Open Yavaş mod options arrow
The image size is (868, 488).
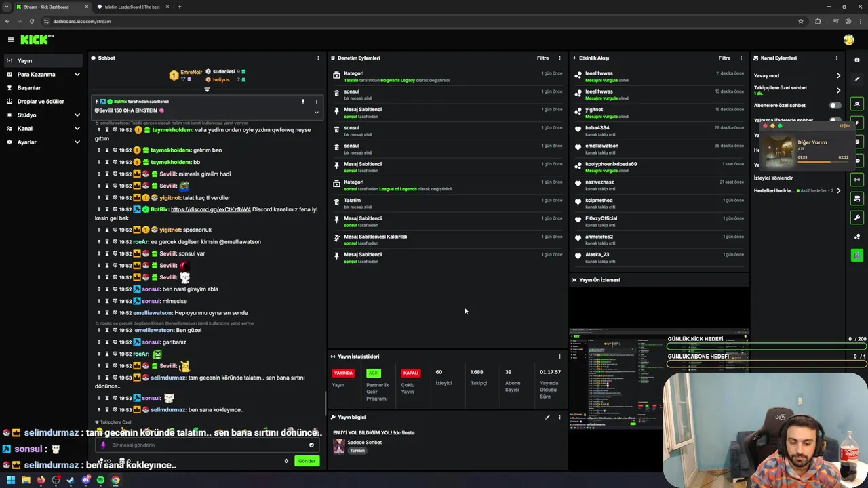click(838, 76)
